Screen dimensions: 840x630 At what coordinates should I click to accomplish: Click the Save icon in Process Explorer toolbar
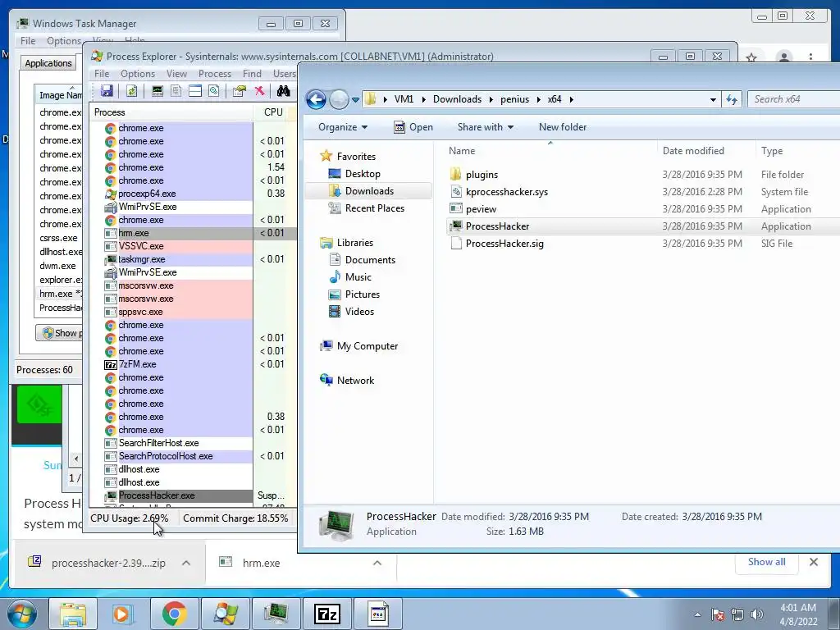coord(107,90)
